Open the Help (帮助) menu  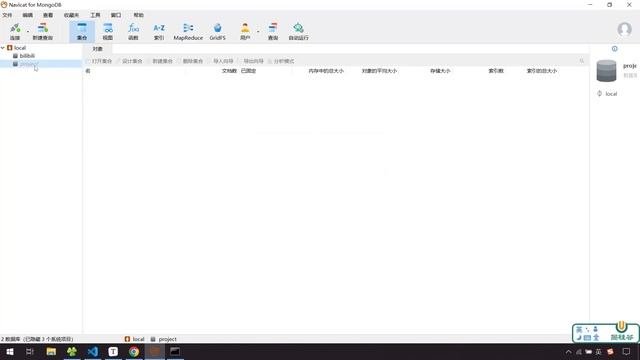(138, 15)
